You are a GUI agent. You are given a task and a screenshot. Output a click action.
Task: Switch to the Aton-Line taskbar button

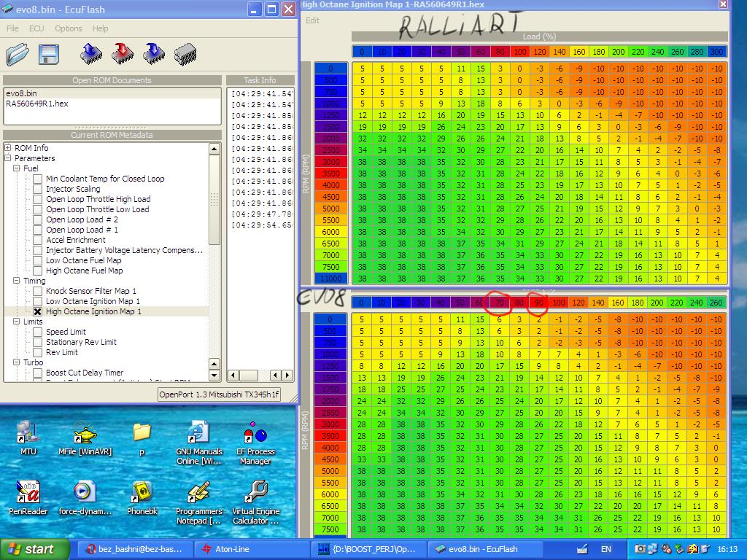point(251,549)
